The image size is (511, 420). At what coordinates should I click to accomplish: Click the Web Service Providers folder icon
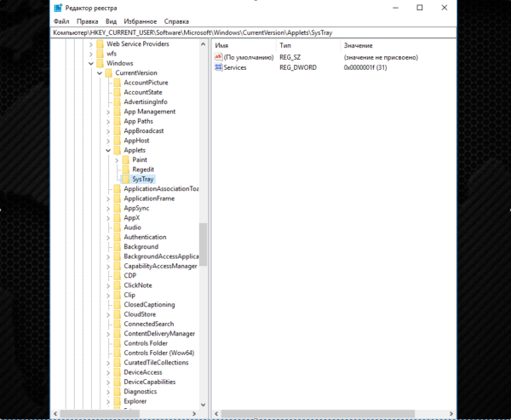tap(100, 44)
